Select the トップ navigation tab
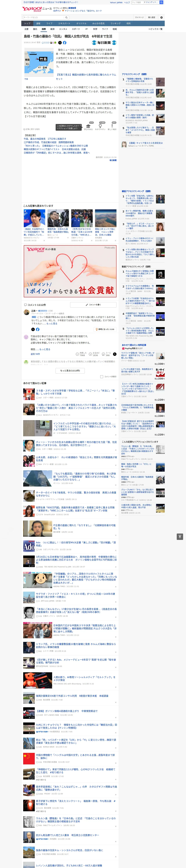 pyautogui.click(x=27, y=24)
